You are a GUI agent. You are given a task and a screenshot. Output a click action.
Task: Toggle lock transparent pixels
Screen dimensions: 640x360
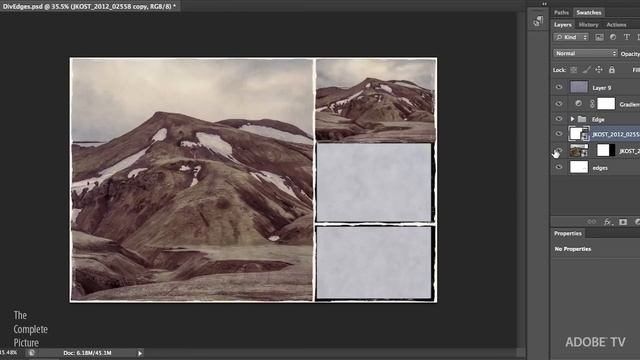[x=573, y=70]
